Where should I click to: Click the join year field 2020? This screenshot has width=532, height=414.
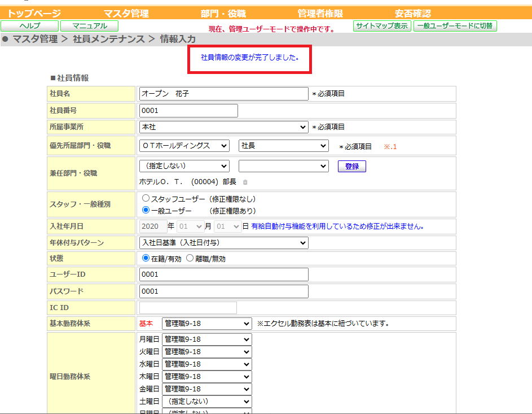point(153,226)
